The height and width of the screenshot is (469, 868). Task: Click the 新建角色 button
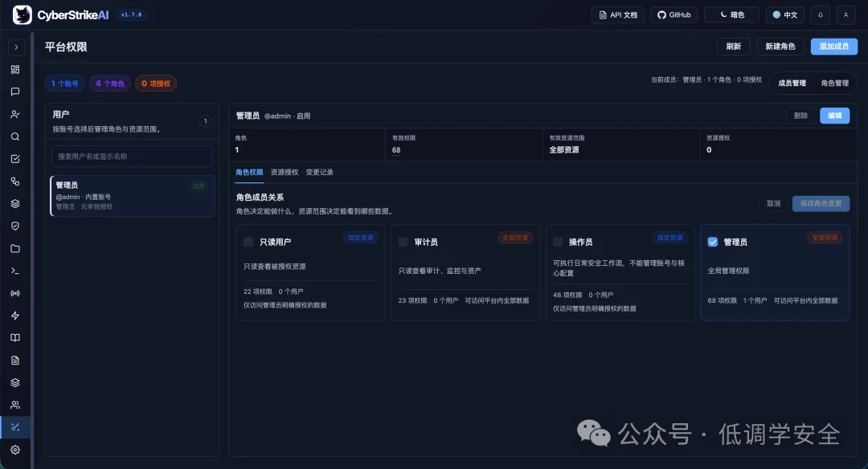pyautogui.click(x=780, y=47)
